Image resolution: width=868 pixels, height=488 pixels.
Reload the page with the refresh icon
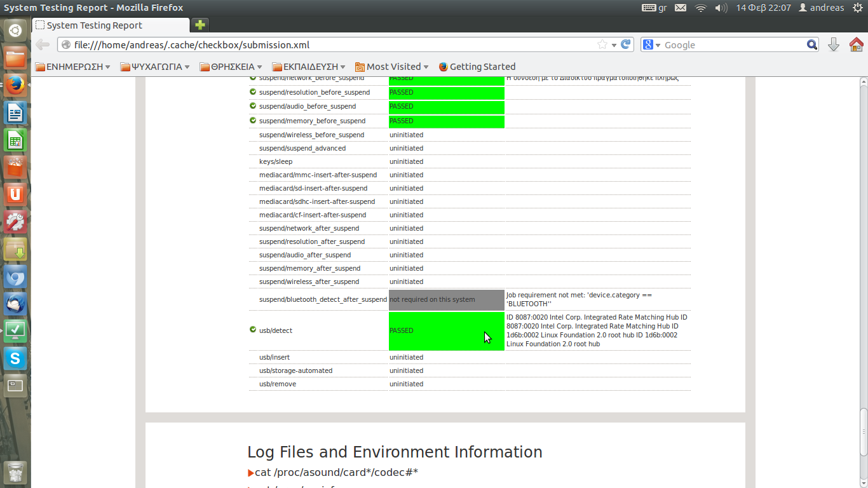[626, 44]
